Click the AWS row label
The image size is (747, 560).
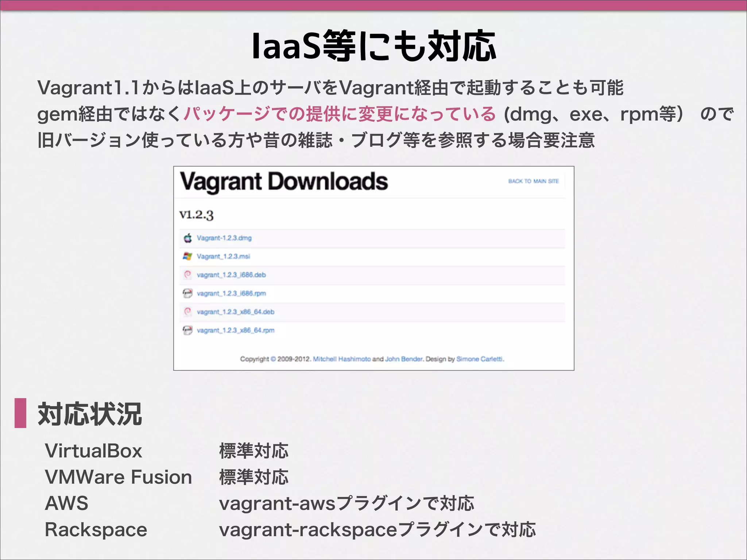point(66,503)
